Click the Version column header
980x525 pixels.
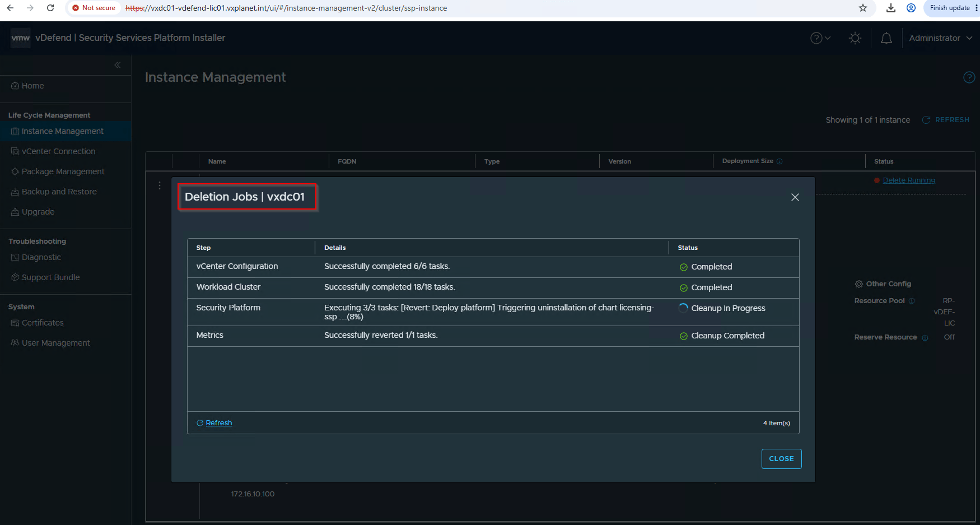620,161
